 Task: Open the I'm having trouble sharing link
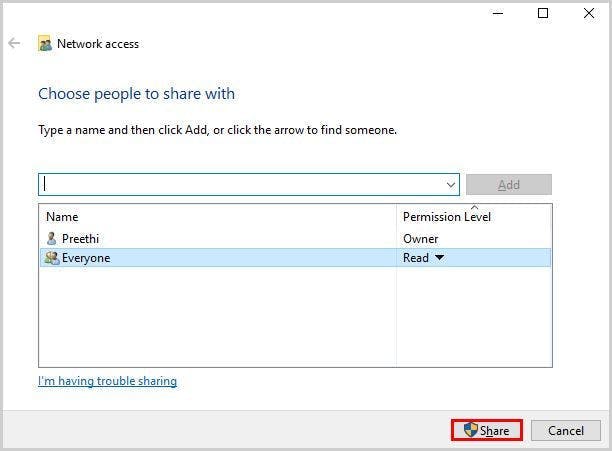(107, 381)
